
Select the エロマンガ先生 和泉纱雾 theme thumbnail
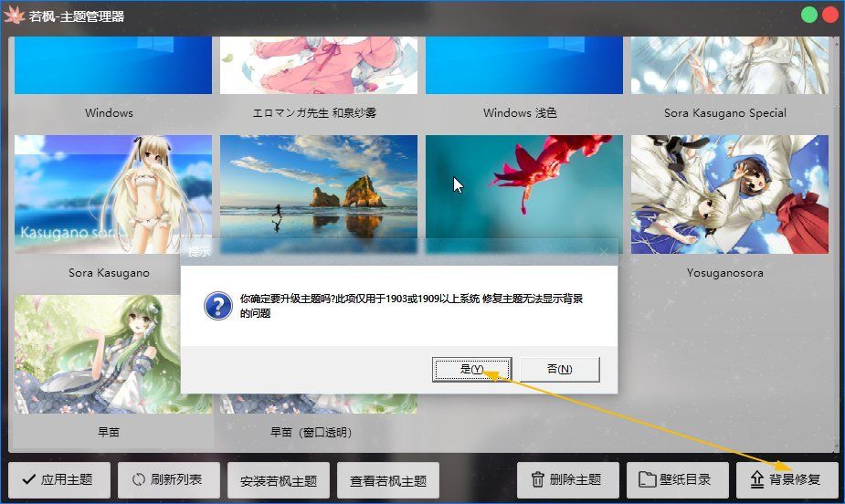319,65
